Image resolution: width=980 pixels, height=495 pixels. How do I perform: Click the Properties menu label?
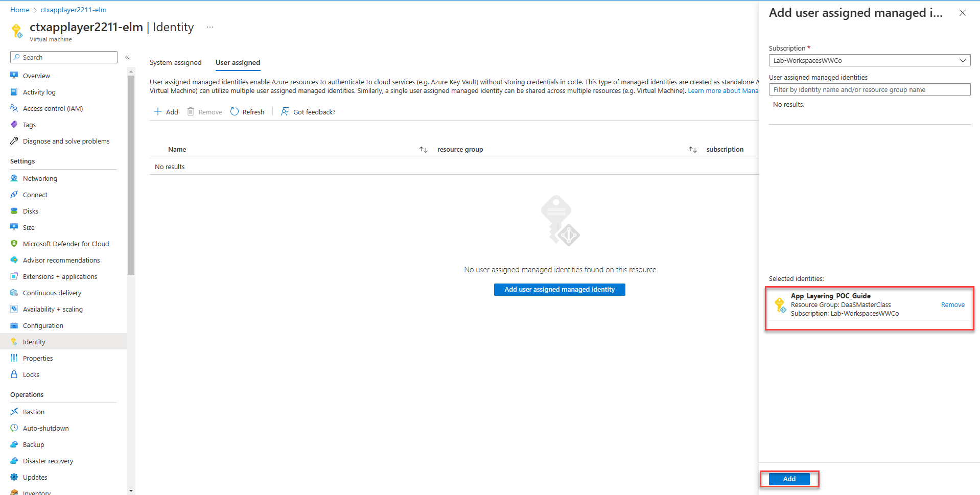click(x=38, y=358)
